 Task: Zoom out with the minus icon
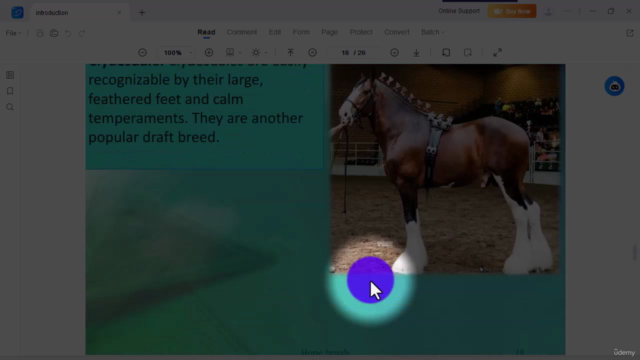(x=142, y=53)
